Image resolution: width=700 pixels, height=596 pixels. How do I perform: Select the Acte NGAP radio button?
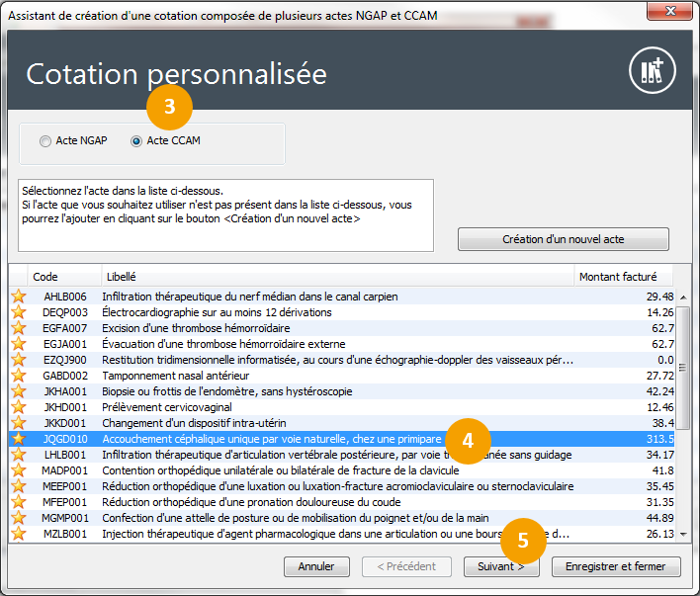45,141
